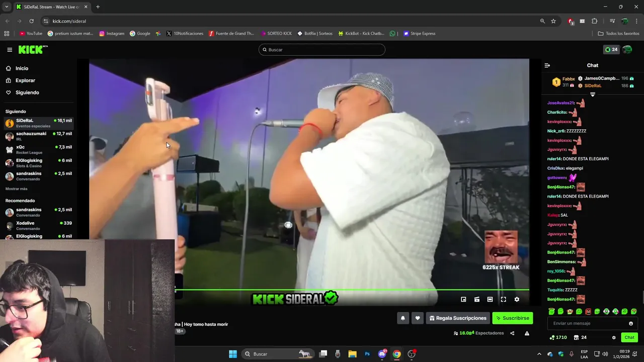This screenshot has width=644, height=362.
Task: Insert the red angry emote
Action: click(x=588, y=312)
